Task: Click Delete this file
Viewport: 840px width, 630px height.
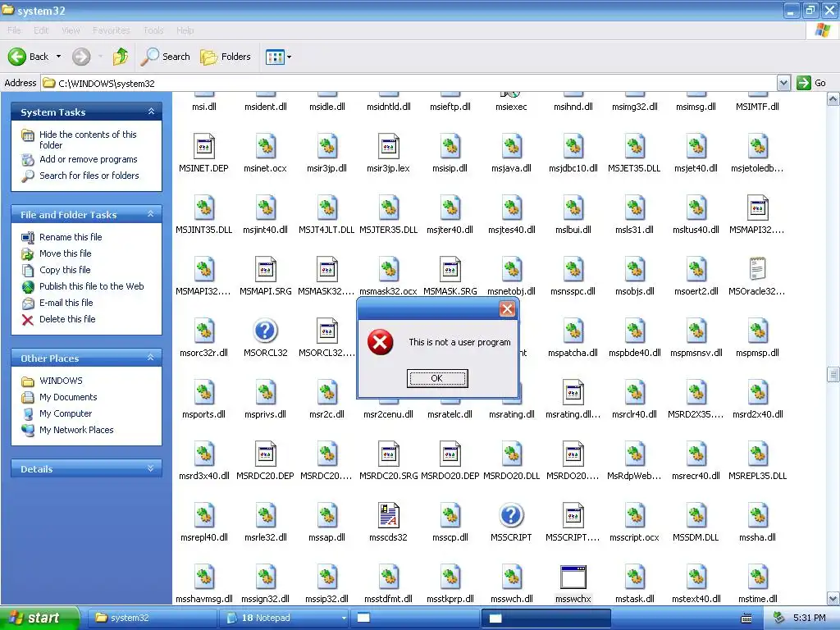Action: pos(67,319)
